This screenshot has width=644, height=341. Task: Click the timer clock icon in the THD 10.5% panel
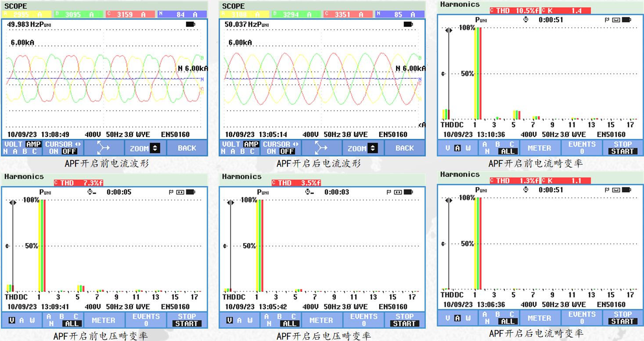pyautogui.click(x=526, y=20)
